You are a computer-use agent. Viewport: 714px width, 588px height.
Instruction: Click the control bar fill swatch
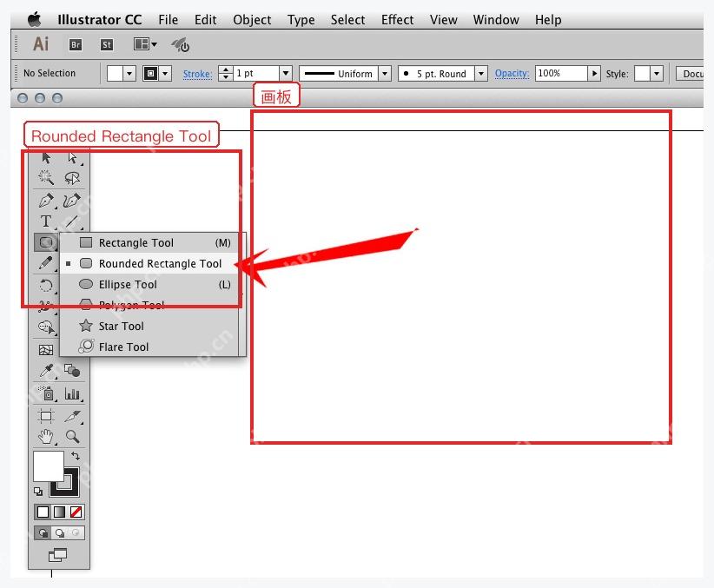click(x=115, y=73)
